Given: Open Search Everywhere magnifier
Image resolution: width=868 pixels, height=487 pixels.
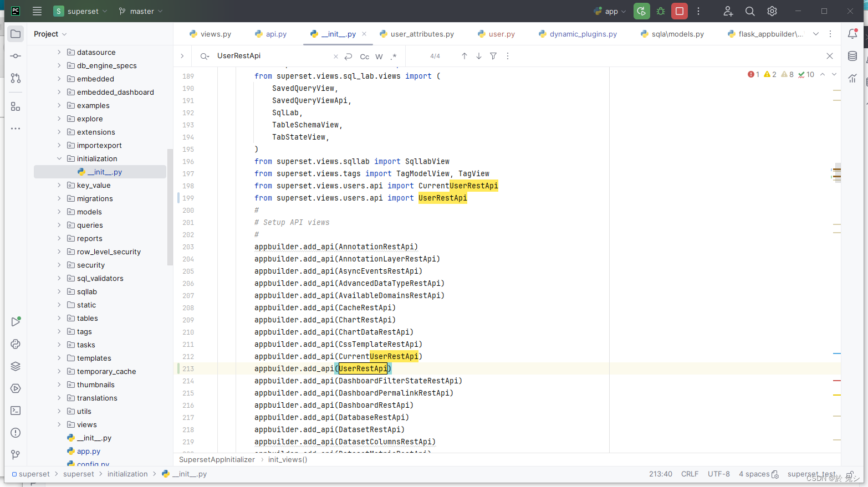Looking at the screenshot, I should (x=750, y=11).
